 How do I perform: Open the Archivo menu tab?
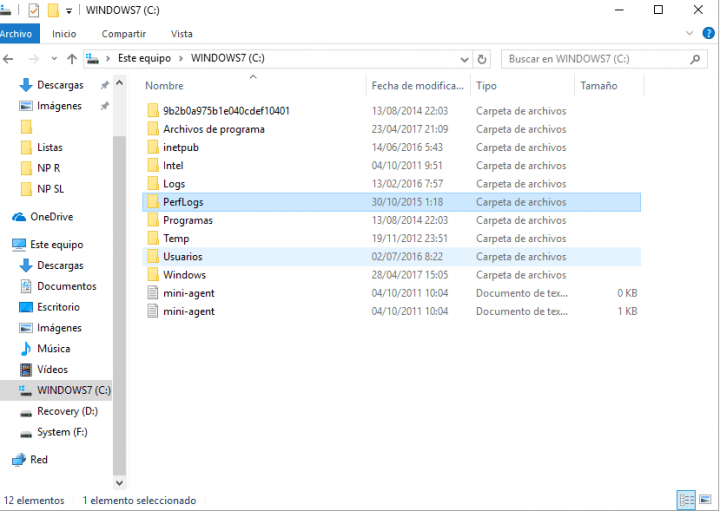tap(17, 34)
